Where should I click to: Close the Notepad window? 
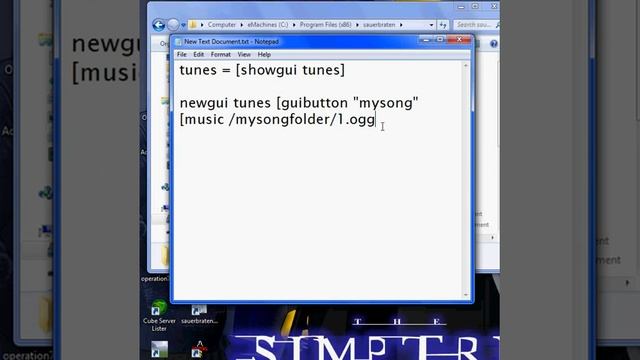coord(459,40)
